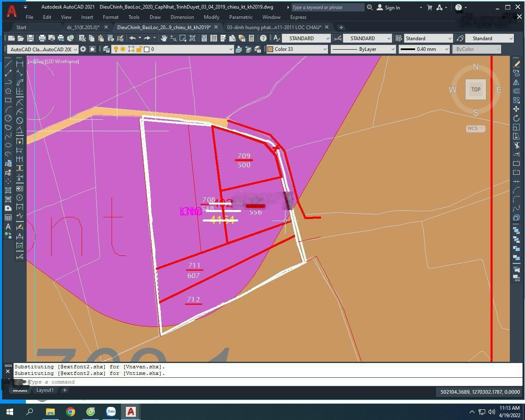Viewport: 525px width, 420px height.
Task: Expand the 0.40 mm lineweight dropdown
Action: [425, 49]
